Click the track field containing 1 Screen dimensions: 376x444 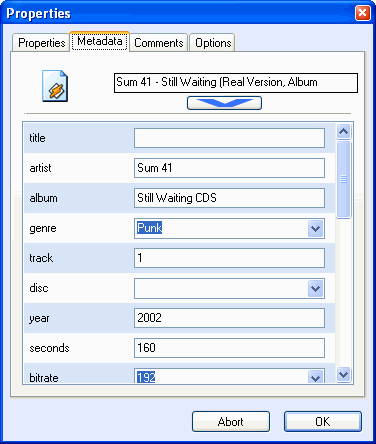pos(229,258)
